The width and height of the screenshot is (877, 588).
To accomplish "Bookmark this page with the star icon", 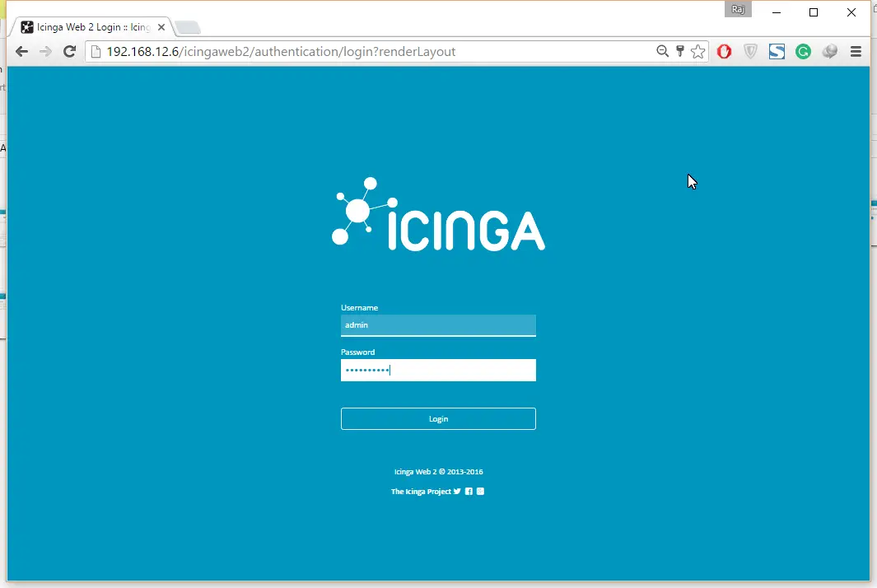I will pyautogui.click(x=697, y=52).
